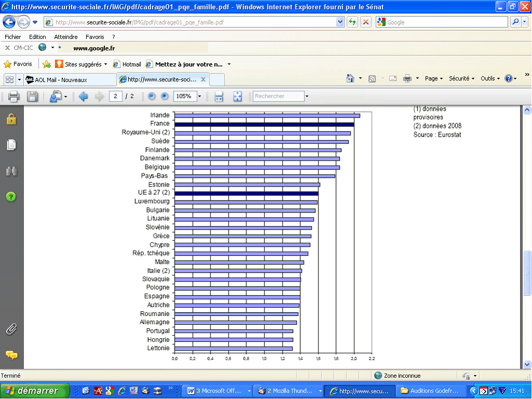Open the zoom percentage dropdown

click(199, 96)
